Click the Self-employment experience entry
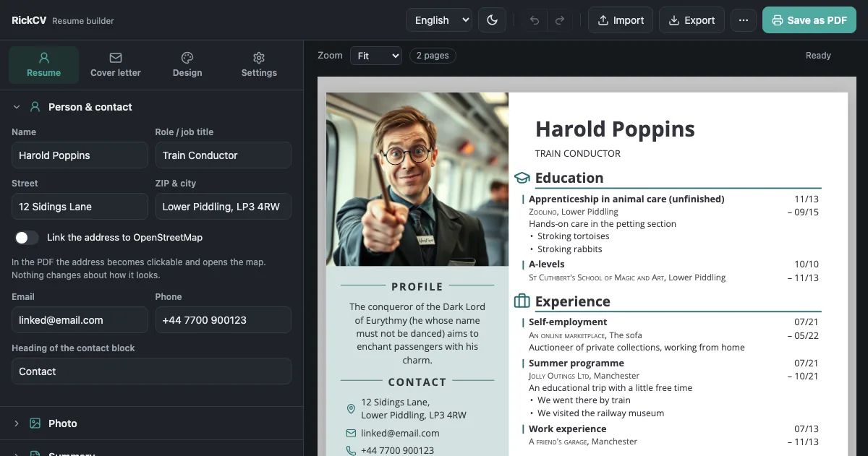Viewport: 868px width, 456px height. pos(568,322)
